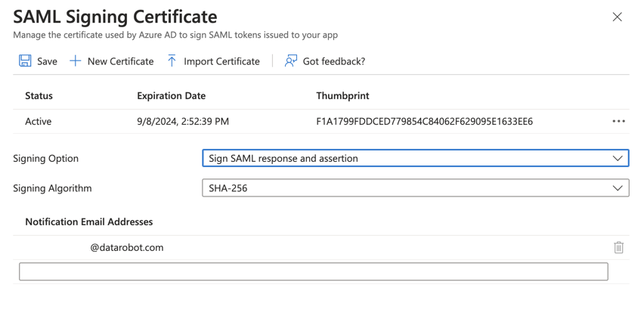The width and height of the screenshot is (644, 322).
Task: Choose New Certificate in the toolbar
Action: (x=120, y=61)
